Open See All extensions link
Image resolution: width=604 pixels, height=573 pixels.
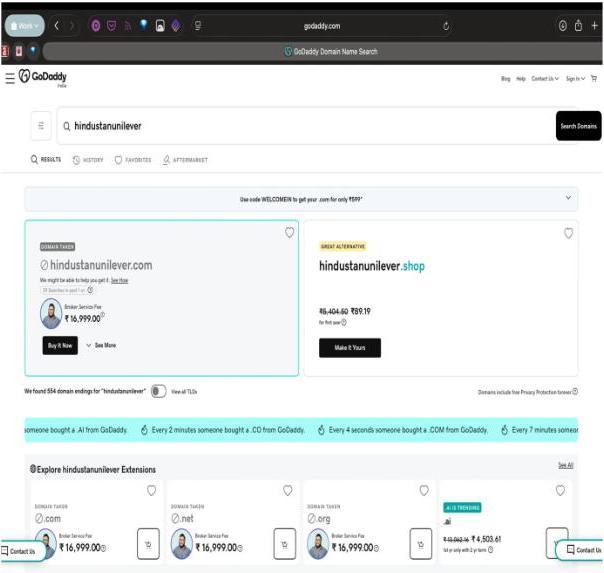[565, 465]
